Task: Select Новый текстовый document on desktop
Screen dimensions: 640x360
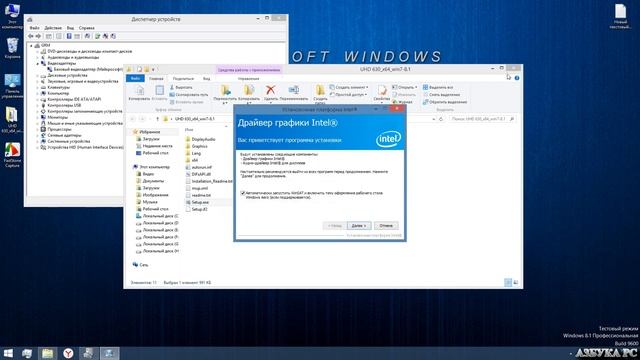Action: pyautogui.click(x=620, y=16)
